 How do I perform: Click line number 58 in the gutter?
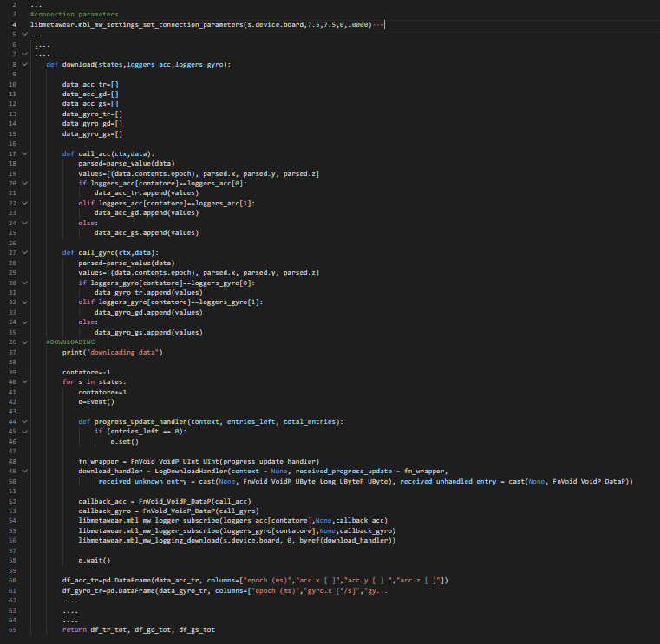(14, 560)
